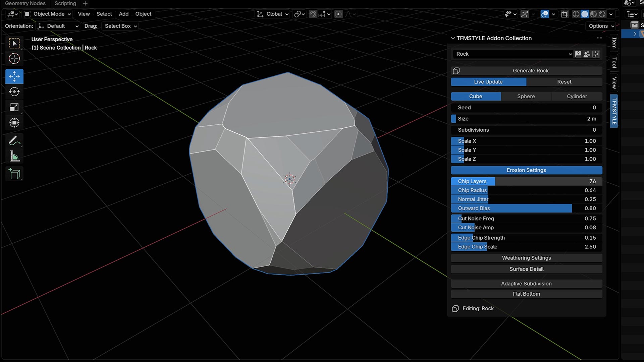The image size is (644, 362).
Task: Open the Object Mode dropdown
Action: click(x=48, y=14)
